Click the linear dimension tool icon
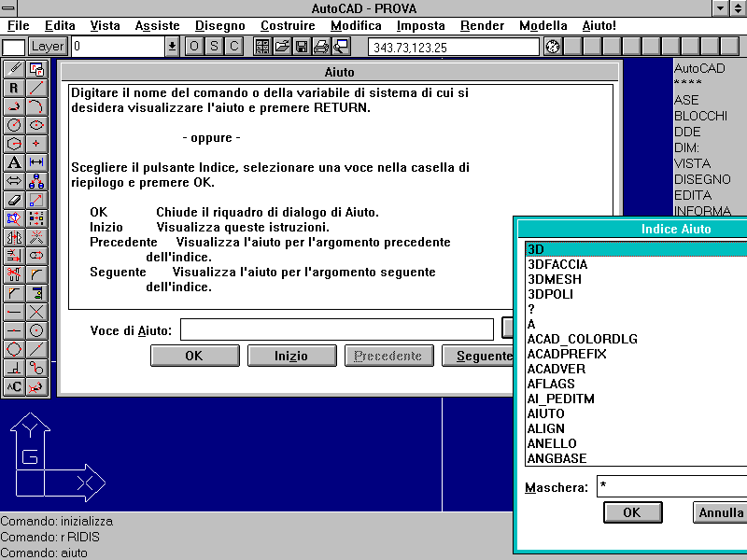The width and height of the screenshot is (747, 560). pos(36,162)
